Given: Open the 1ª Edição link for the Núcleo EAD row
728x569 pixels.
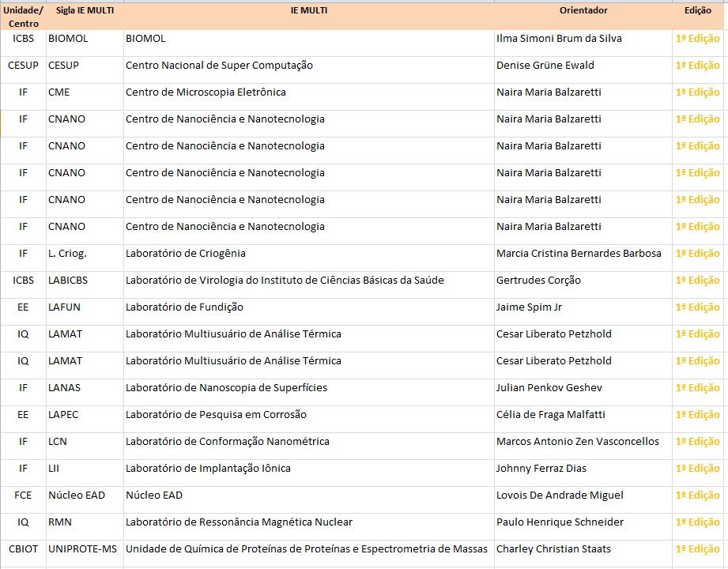Looking at the screenshot, I should (697, 496).
